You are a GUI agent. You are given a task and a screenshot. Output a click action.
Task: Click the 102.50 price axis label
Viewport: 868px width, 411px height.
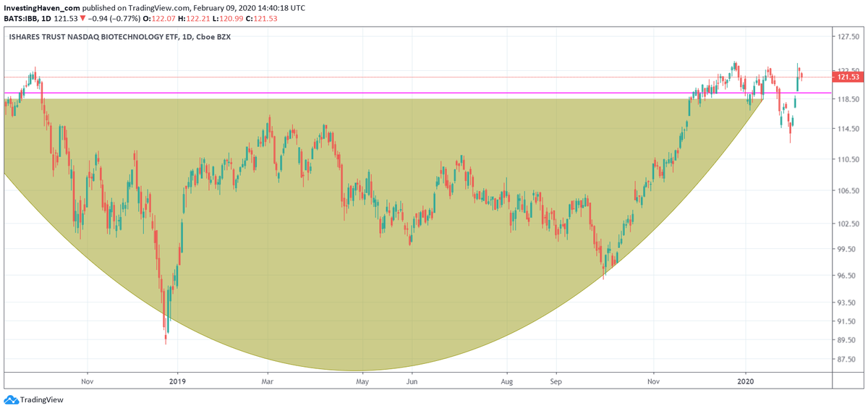pyautogui.click(x=847, y=224)
